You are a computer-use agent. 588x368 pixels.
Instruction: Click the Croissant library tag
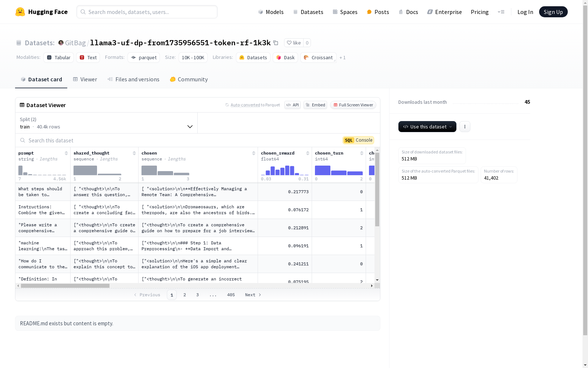(318, 57)
